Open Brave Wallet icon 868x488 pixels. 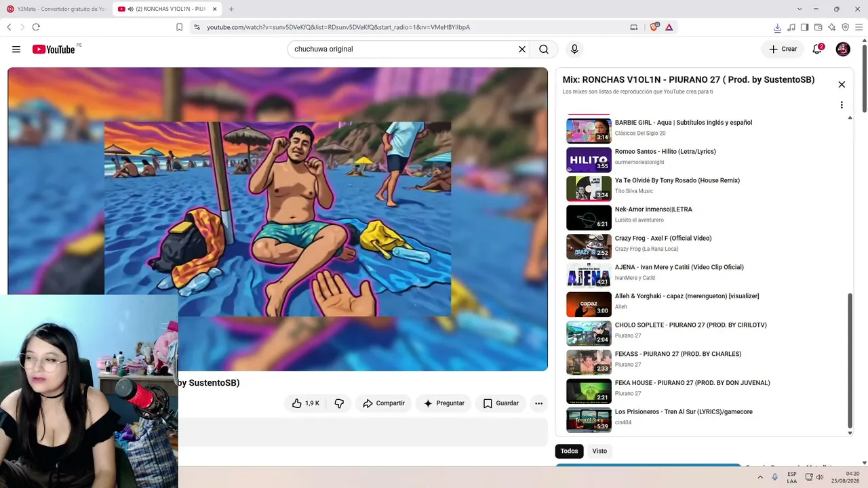[818, 27]
